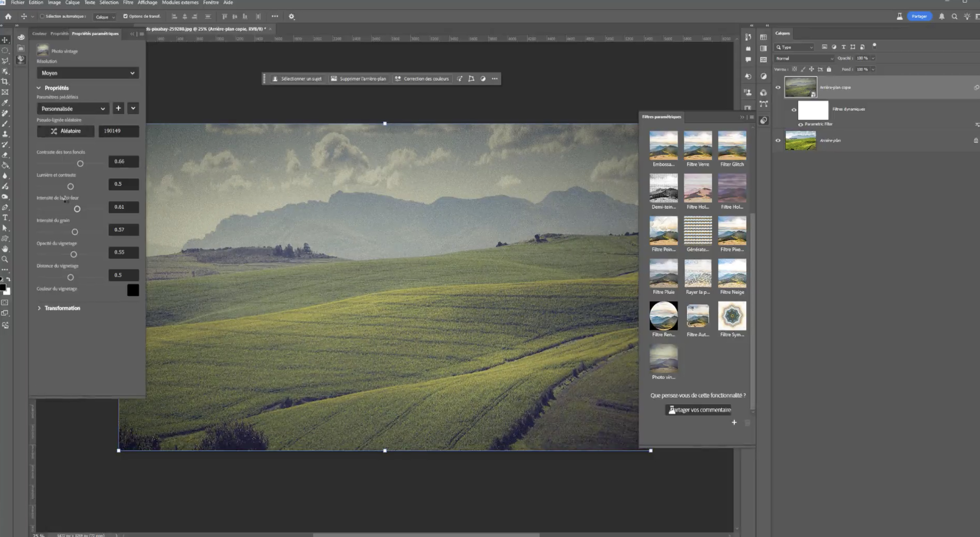
Task: Open the notifications bell
Action: (941, 16)
